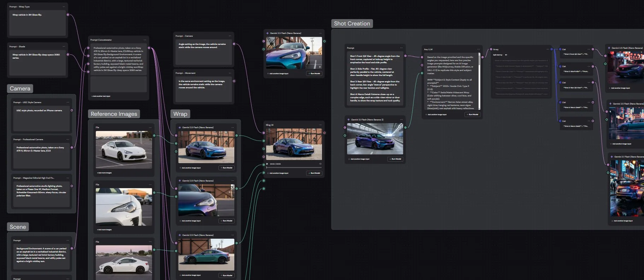Click Gemini 3.1 Flash (Nano Banana 2) output port
The image size is (644, 280).
click(x=405, y=127)
